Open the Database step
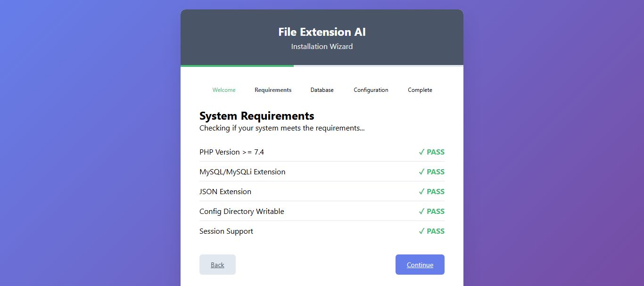Viewport: 644px width, 286px height. coord(322,90)
